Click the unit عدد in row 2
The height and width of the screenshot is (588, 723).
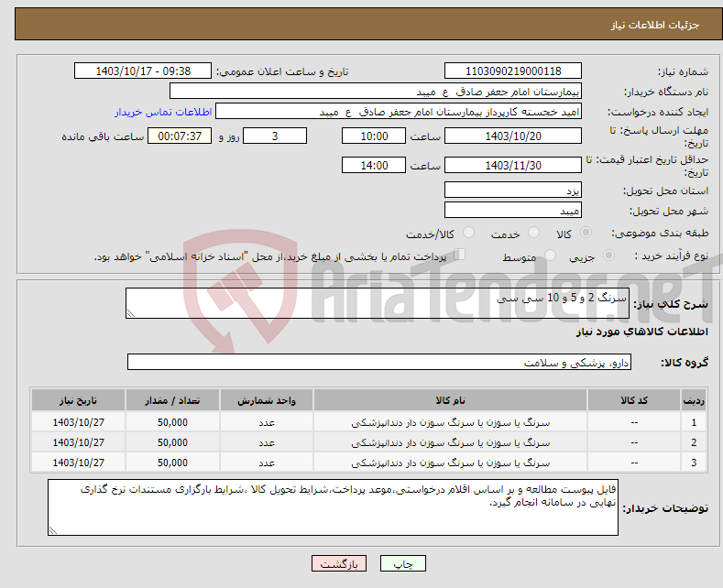click(x=267, y=443)
